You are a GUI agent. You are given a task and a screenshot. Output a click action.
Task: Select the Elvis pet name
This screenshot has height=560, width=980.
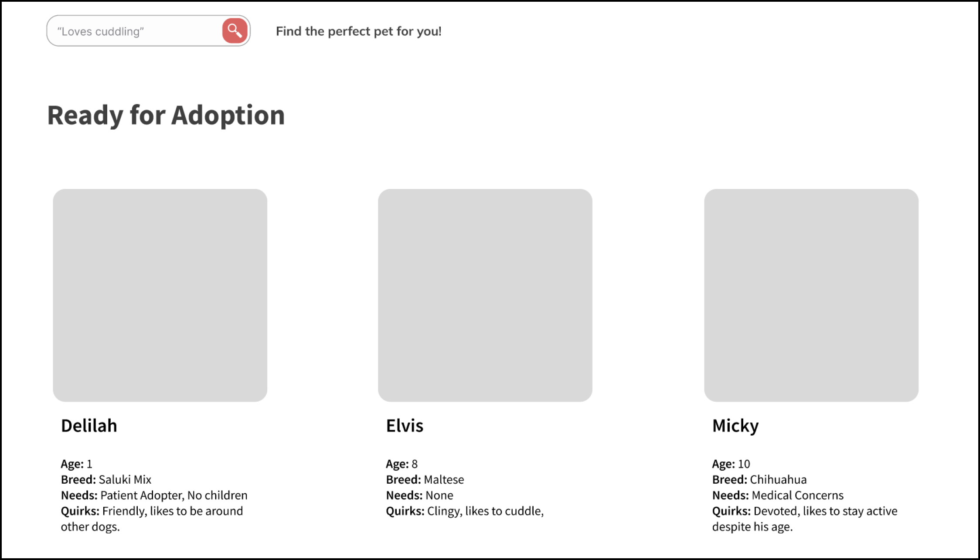(x=405, y=426)
